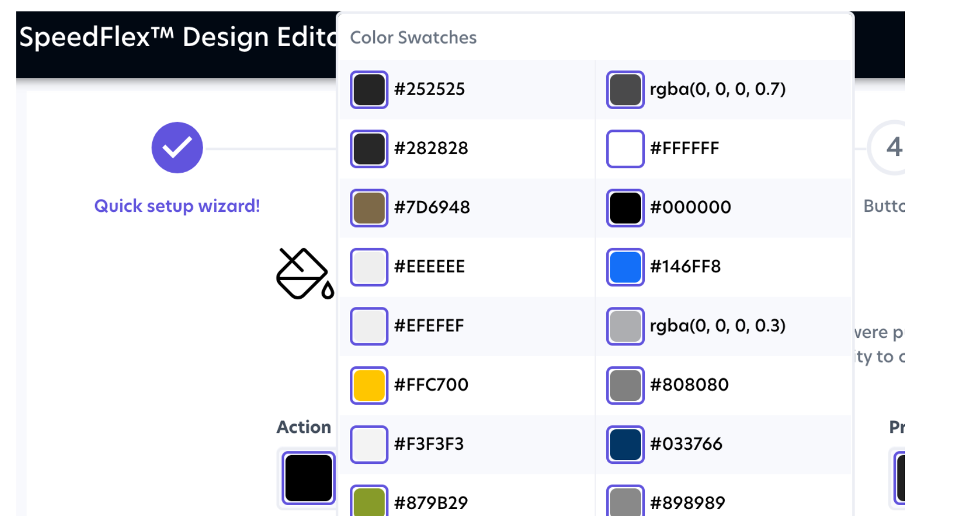Choose the gray #808080 swatch
980x516 pixels.
point(625,386)
